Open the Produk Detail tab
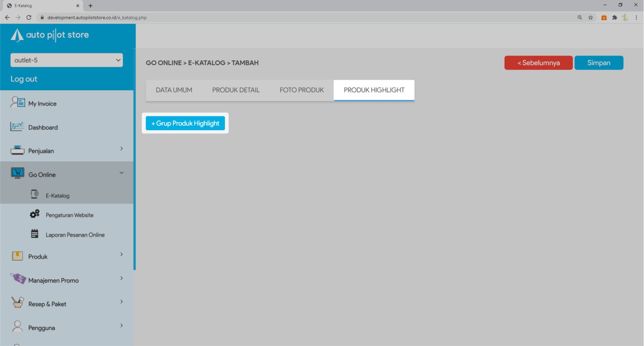Image resolution: width=644 pixels, height=346 pixels. [x=236, y=90]
